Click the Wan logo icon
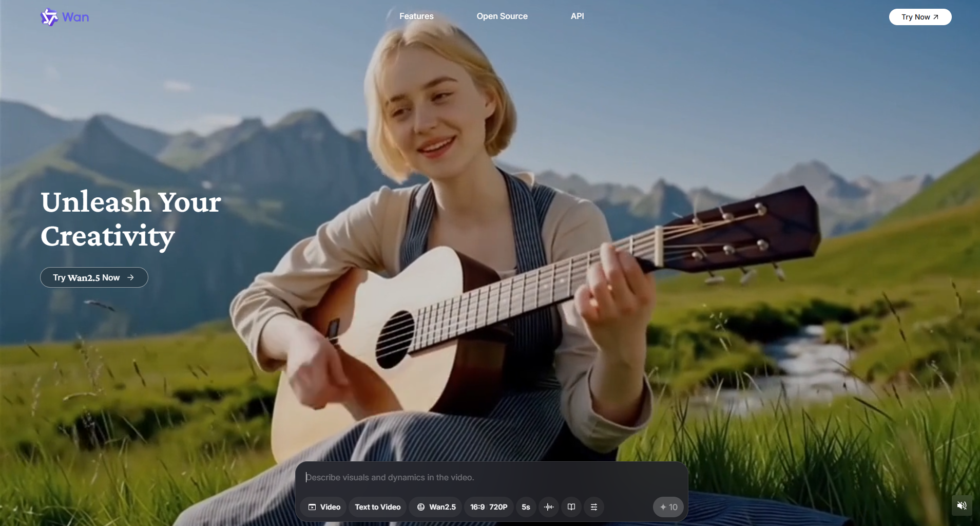Viewport: 980px width, 526px height. 49,17
